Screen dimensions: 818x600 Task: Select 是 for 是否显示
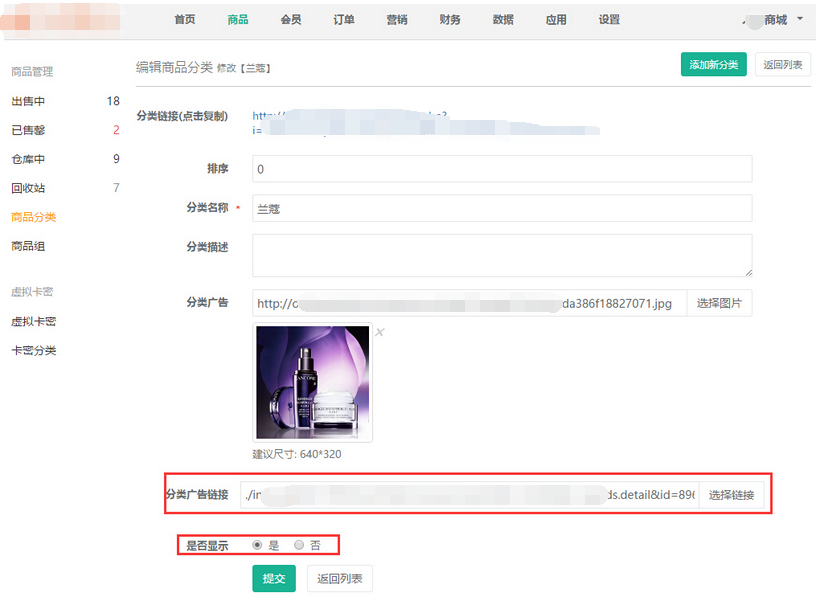tap(258, 545)
